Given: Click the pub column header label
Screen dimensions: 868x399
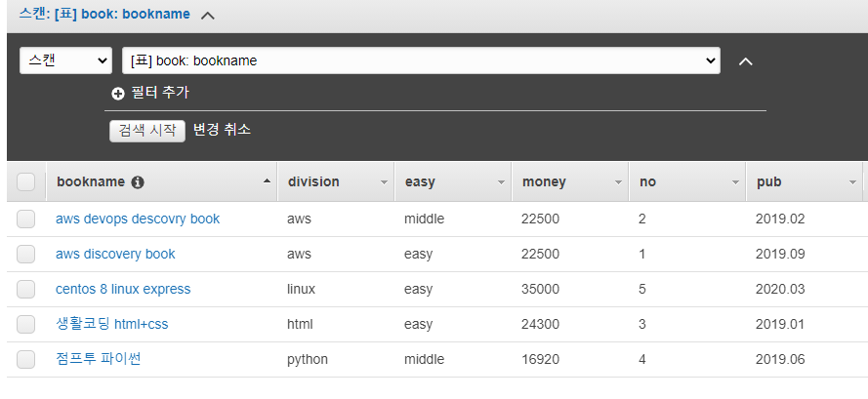Looking at the screenshot, I should (x=769, y=182).
